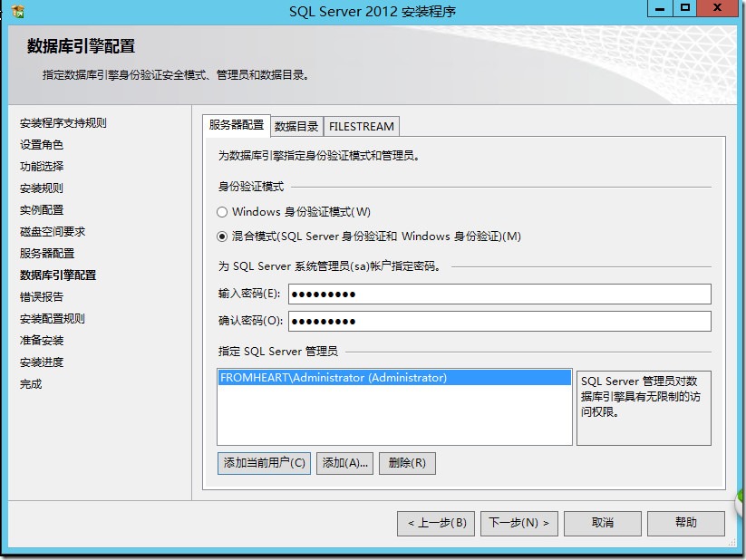Image resolution: width=746 pixels, height=560 pixels.
Task: Click the 删除(R) button
Action: coord(407,463)
